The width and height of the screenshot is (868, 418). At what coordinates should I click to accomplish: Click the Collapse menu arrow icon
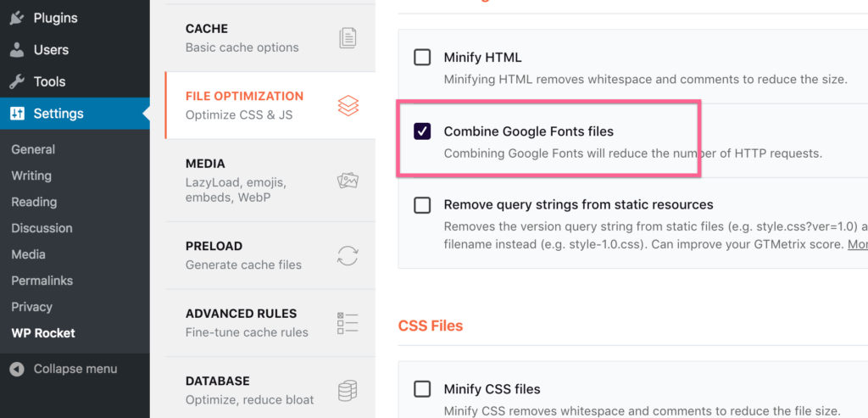[x=17, y=370]
